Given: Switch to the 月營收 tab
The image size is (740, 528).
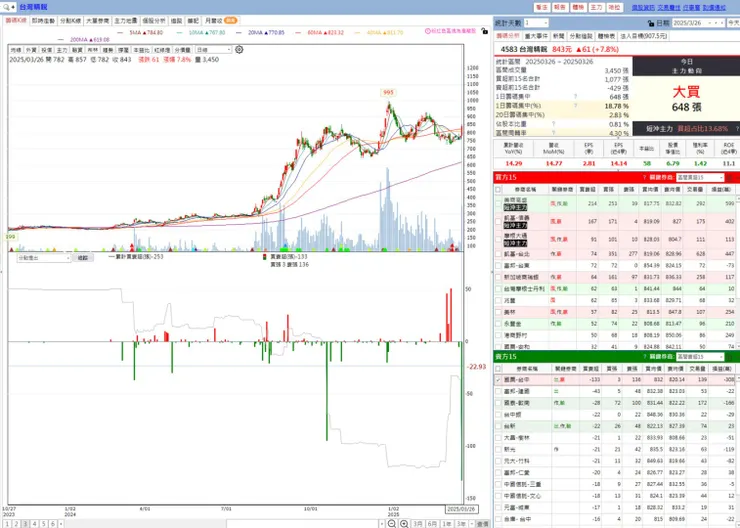Looking at the screenshot, I should (x=221, y=21).
